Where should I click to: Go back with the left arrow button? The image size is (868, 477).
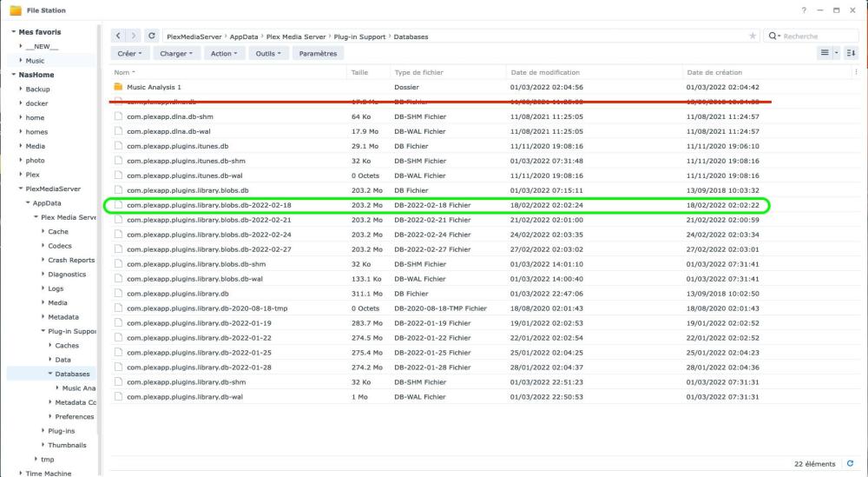(119, 36)
